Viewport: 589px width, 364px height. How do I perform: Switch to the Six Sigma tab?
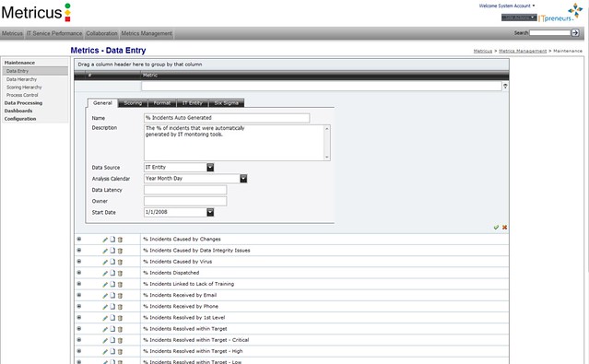click(226, 103)
